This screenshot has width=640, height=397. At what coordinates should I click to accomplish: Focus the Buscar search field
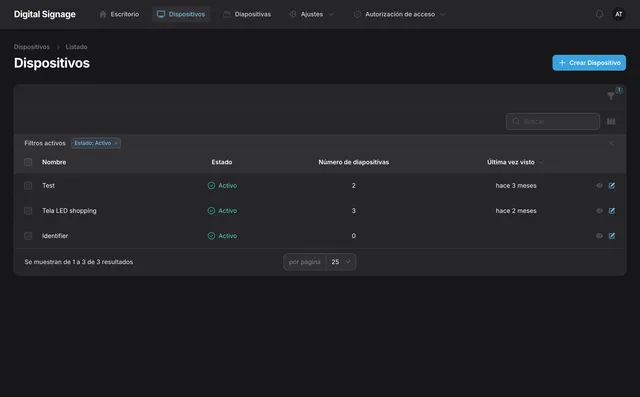click(x=553, y=122)
